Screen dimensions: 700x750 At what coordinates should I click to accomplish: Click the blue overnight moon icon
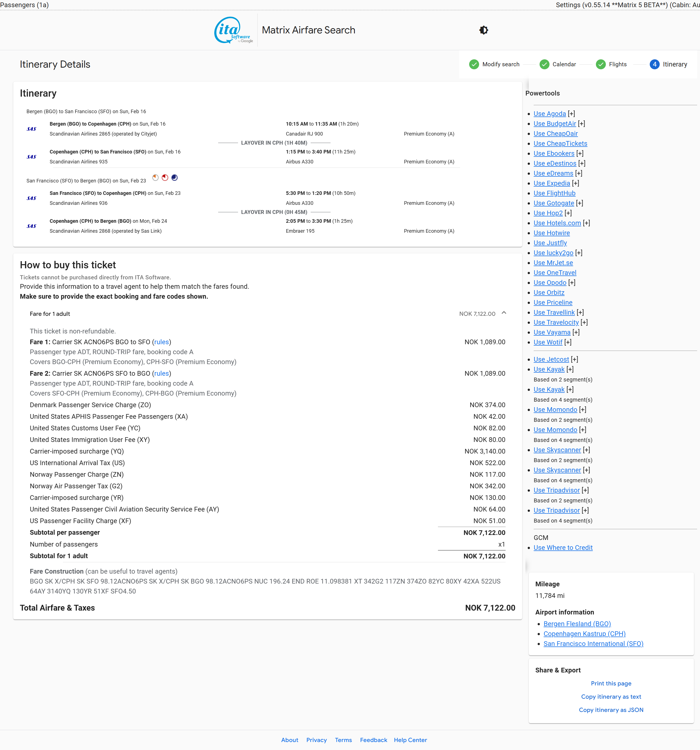click(x=174, y=178)
